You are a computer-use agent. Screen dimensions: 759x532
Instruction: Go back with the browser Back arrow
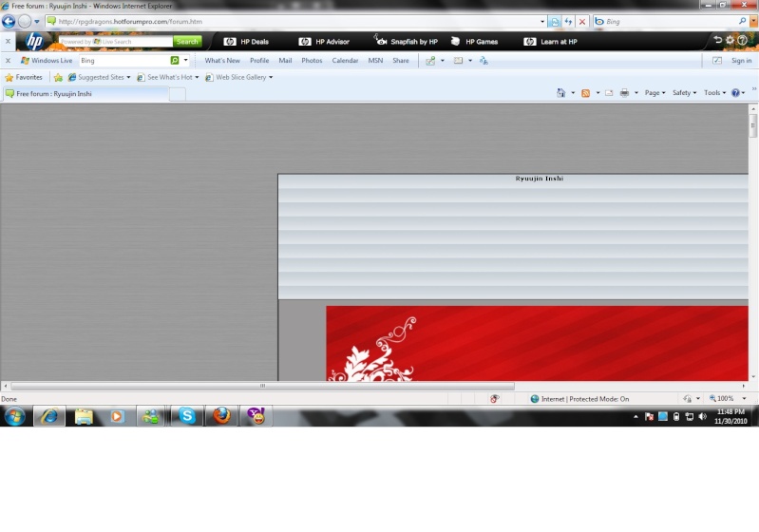9,21
